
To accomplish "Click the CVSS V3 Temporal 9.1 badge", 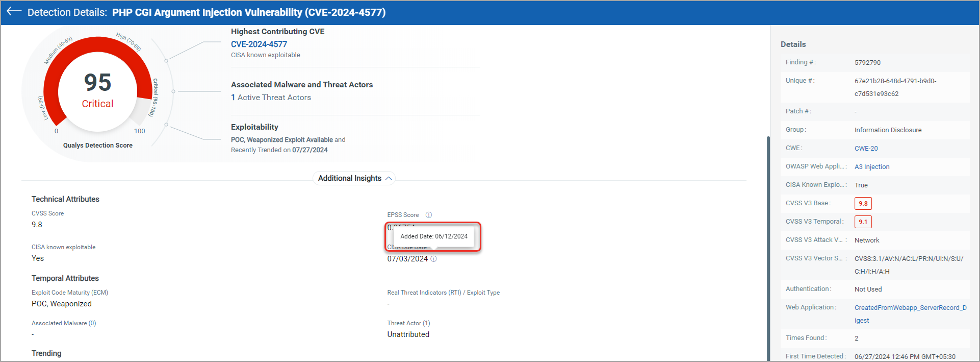I will coord(863,222).
